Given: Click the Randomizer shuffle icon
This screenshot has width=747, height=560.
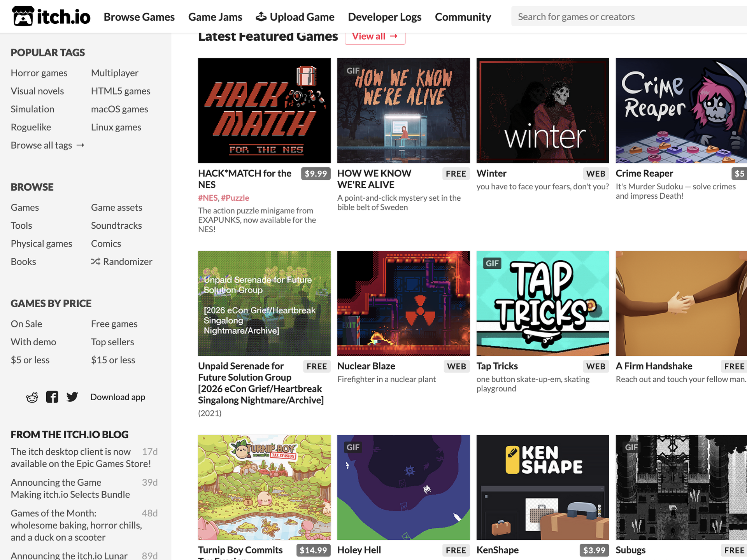Looking at the screenshot, I should (95, 261).
